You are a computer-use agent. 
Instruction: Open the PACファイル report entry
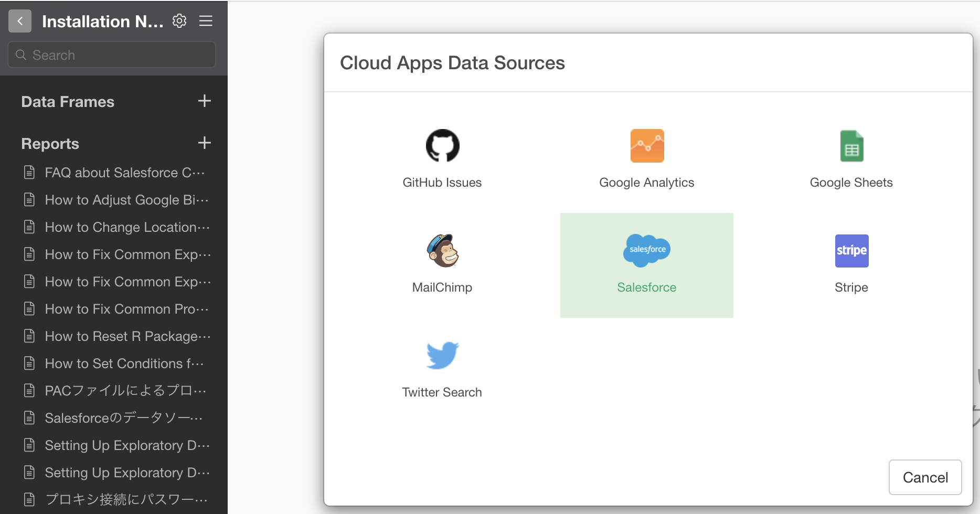click(x=125, y=391)
